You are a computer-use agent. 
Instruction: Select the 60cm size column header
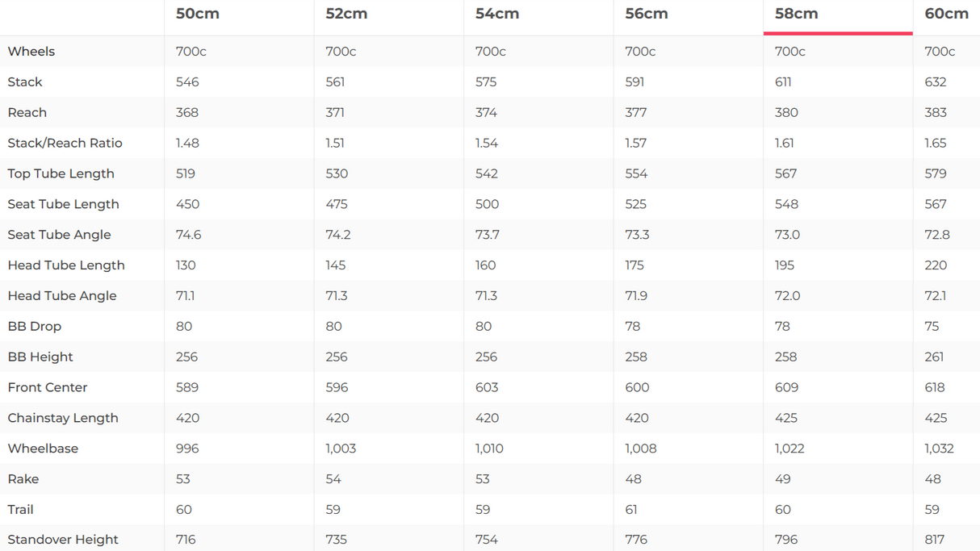click(946, 14)
